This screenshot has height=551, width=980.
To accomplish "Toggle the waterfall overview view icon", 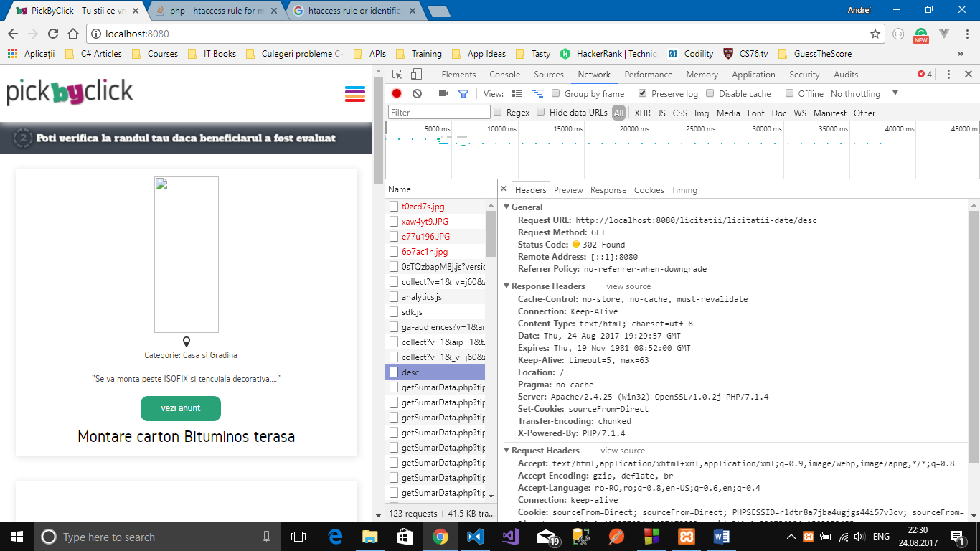I will pos(537,93).
